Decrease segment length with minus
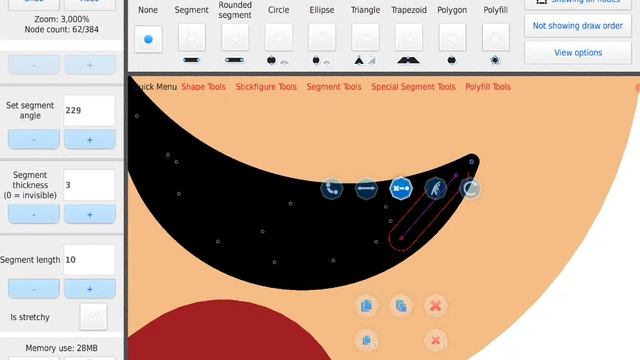 click(x=34, y=289)
